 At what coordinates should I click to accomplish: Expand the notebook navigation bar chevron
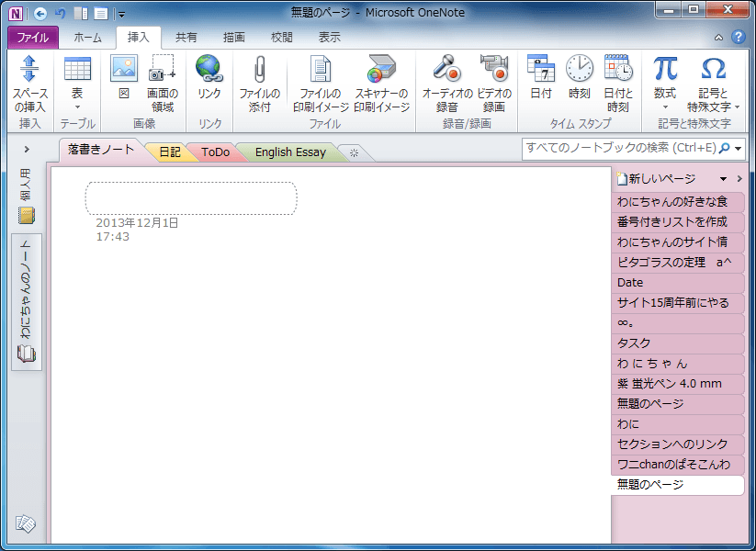pyautogui.click(x=27, y=150)
